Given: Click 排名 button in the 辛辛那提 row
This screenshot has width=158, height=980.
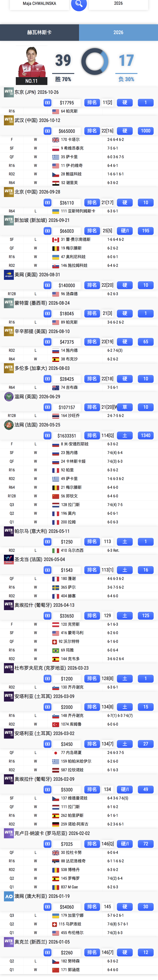Looking at the screenshot, I should [92, 342].
